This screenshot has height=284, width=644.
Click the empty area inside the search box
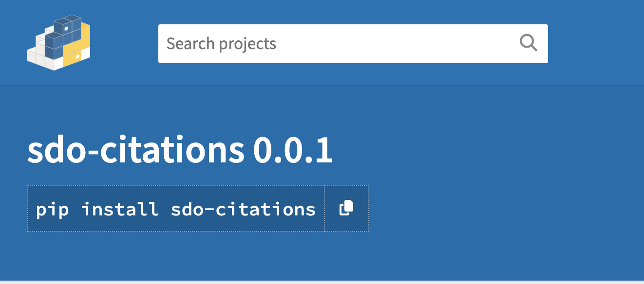(395, 44)
